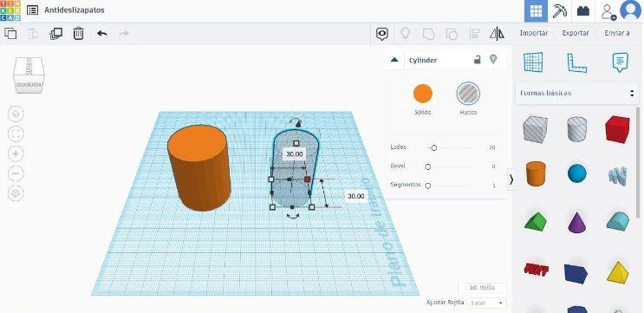This screenshot has height=313, width=644.
Task: Select the orange Sólido color swatch
Action: coord(423,94)
